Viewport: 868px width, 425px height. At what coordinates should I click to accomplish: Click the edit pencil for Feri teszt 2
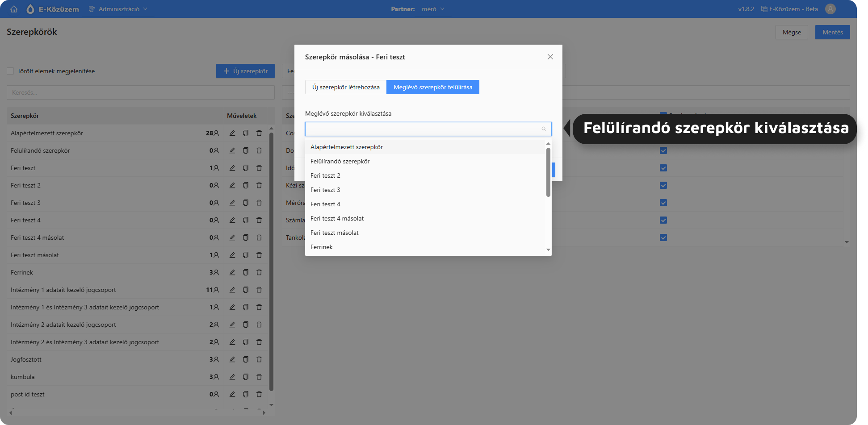point(232,185)
